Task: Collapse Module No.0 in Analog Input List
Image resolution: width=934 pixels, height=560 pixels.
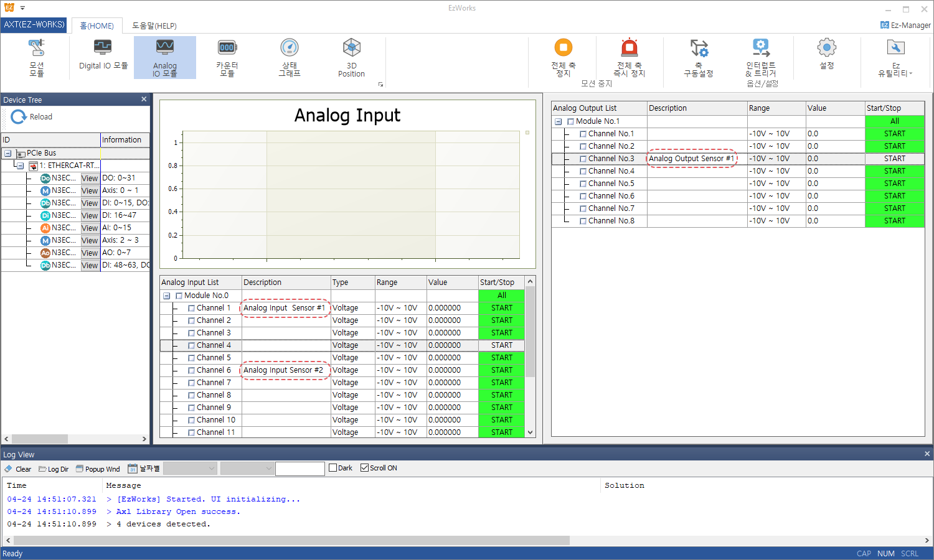Action: pyautogui.click(x=167, y=296)
